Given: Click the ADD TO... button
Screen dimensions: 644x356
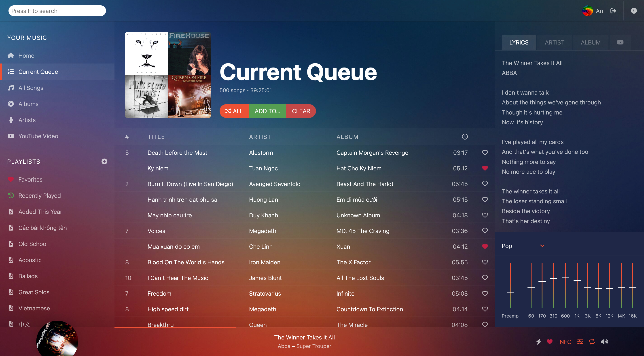Looking at the screenshot, I should click(x=267, y=111).
